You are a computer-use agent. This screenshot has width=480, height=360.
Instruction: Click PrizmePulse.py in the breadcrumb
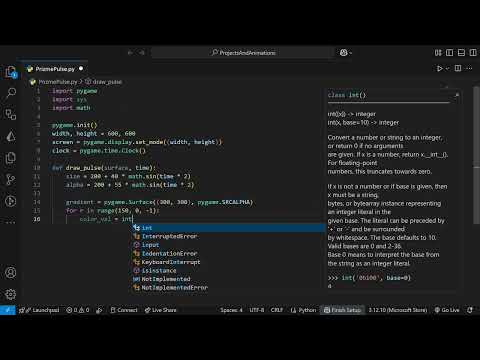(58, 82)
